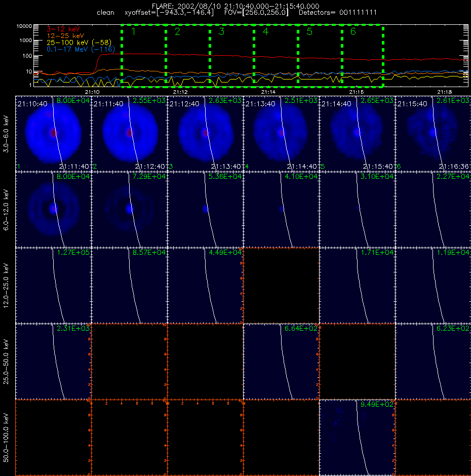Open the 3-6 keV image starting 21:10:40
The height and width of the screenshot is (476, 471).
tap(54, 134)
